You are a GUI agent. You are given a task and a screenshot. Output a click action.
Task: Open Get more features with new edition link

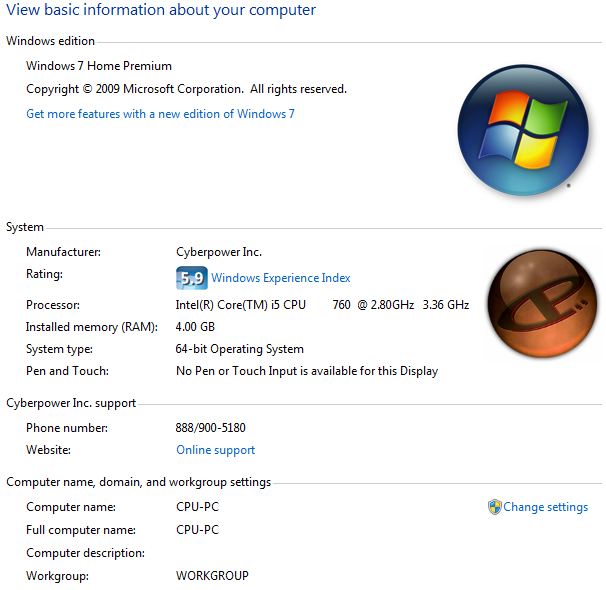coord(160,114)
